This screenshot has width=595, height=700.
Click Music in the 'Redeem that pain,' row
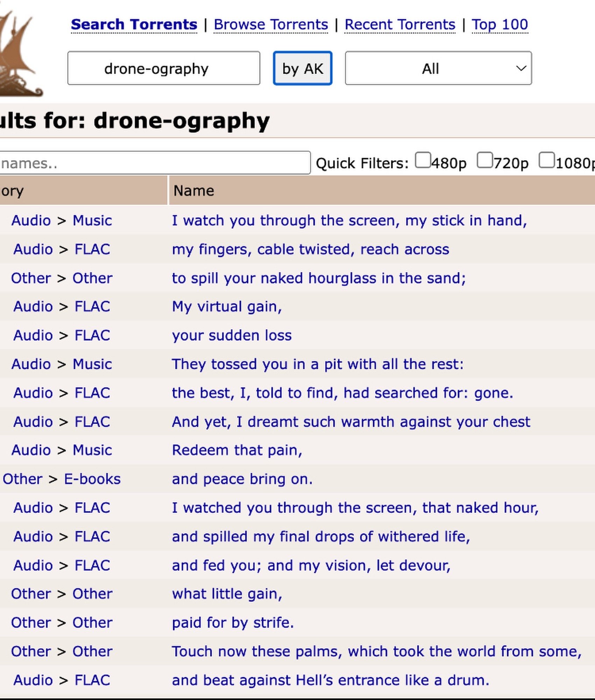(92, 450)
